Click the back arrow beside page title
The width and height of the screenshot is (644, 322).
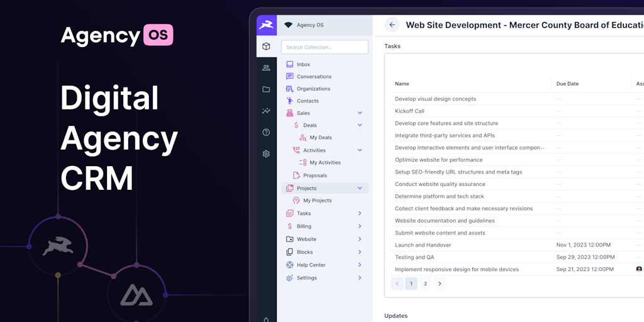click(x=392, y=25)
